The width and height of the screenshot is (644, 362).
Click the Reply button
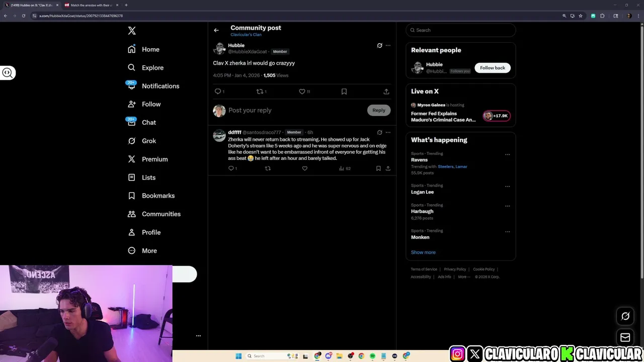(379, 110)
